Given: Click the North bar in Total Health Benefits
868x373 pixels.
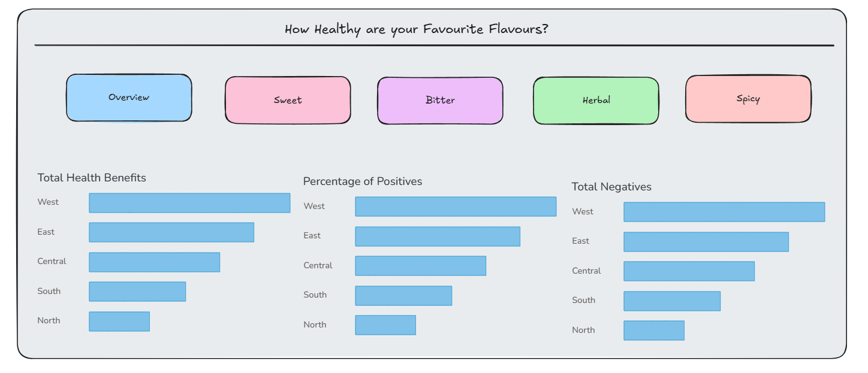Looking at the screenshot, I should point(119,322).
